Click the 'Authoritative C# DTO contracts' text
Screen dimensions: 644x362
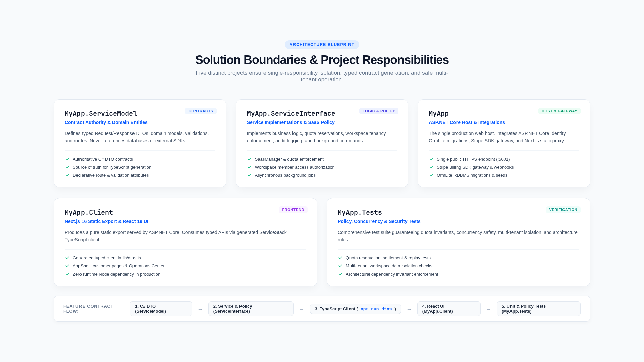[103, 159]
